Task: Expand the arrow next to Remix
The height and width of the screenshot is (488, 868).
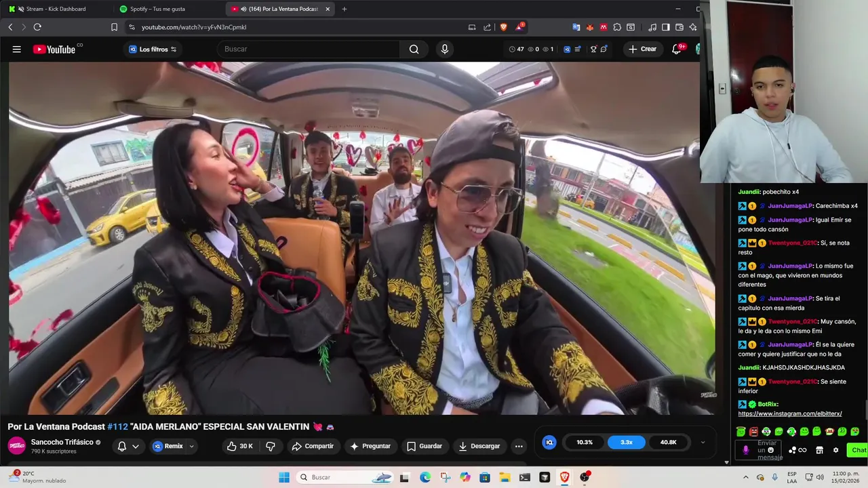Action: click(x=191, y=446)
